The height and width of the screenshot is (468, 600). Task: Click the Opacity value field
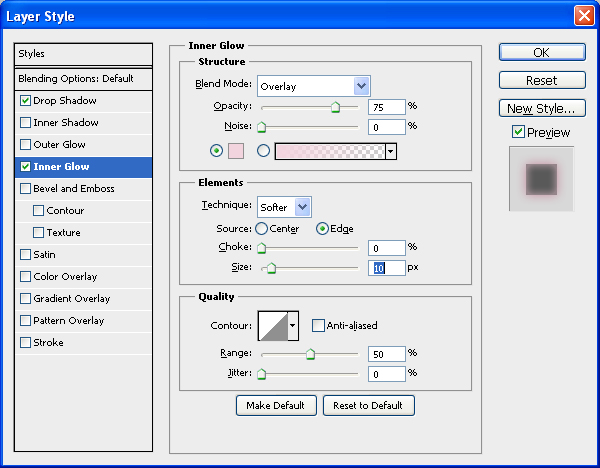(386, 107)
